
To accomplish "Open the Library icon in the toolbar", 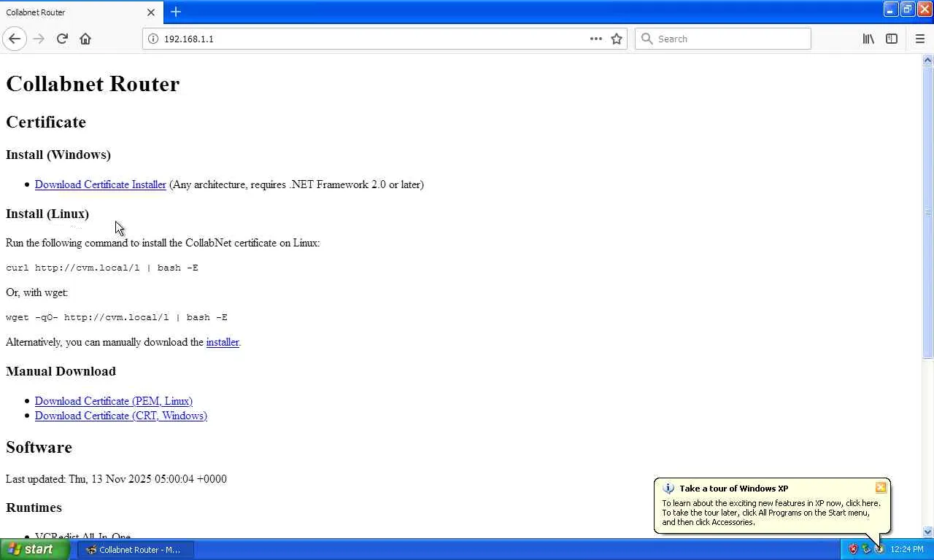I will tap(868, 39).
